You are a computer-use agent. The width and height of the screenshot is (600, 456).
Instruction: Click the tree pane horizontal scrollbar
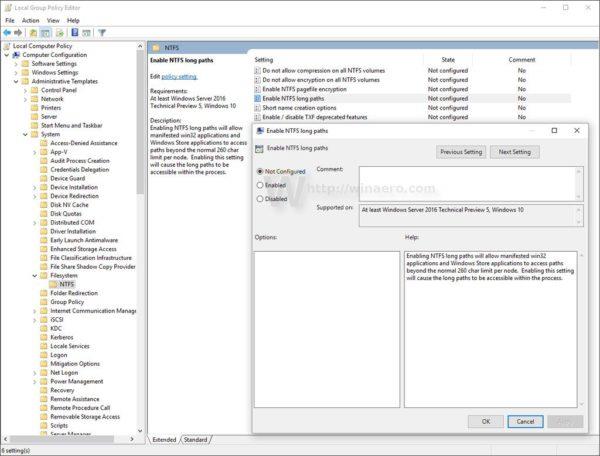[61, 439]
